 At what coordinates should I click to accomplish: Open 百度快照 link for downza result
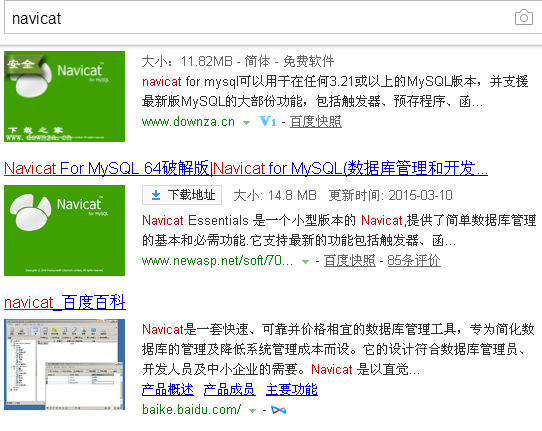click(316, 122)
